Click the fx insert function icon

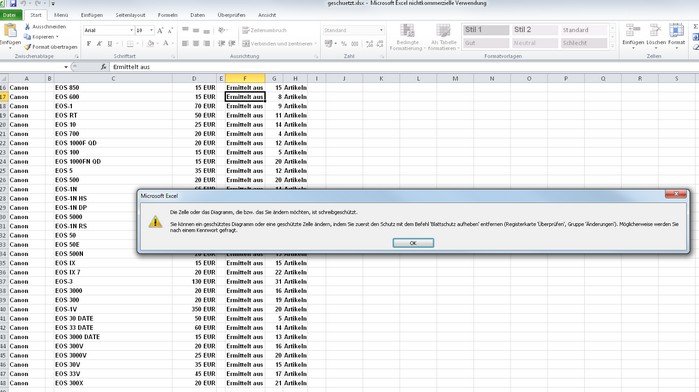103,67
